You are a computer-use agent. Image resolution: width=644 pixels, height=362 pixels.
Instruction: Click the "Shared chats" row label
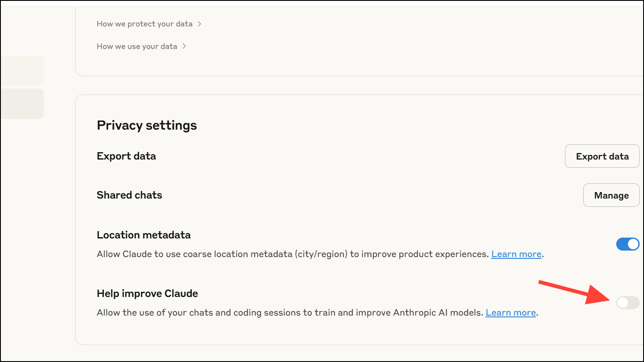click(129, 195)
